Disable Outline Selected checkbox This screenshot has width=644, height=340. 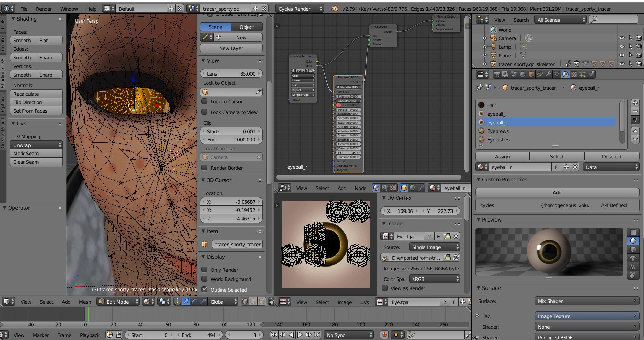(x=204, y=290)
